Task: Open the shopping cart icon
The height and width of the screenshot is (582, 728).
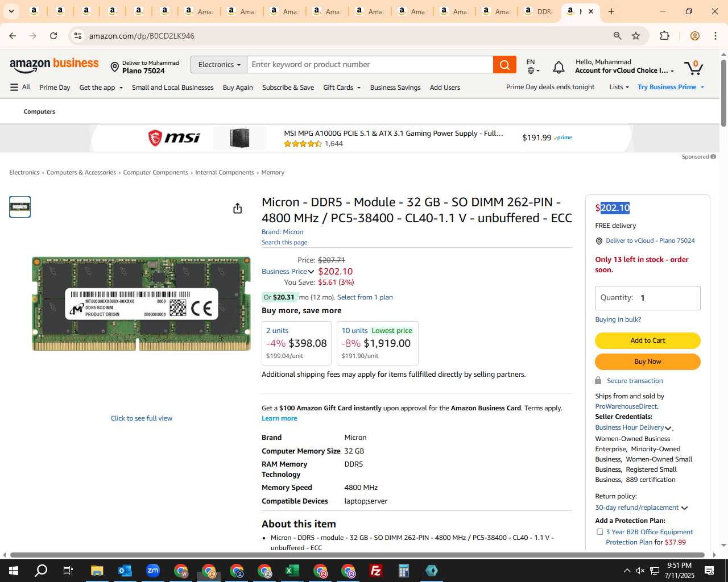Action: (693, 68)
